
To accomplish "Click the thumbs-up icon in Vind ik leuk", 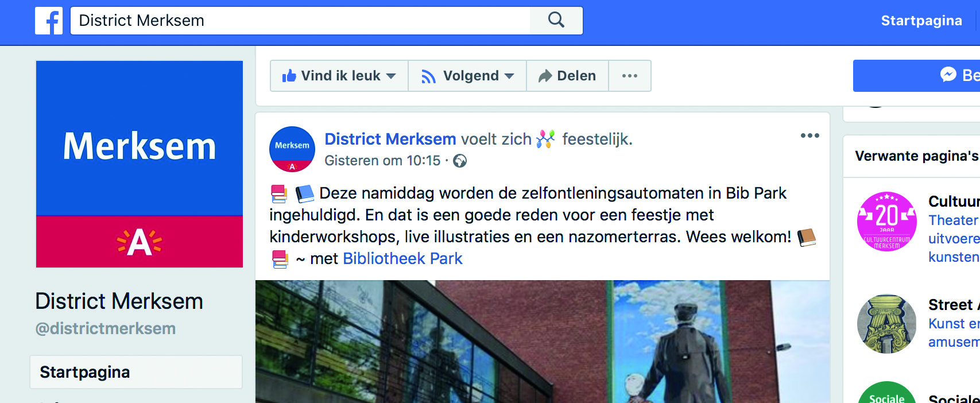I will [289, 76].
